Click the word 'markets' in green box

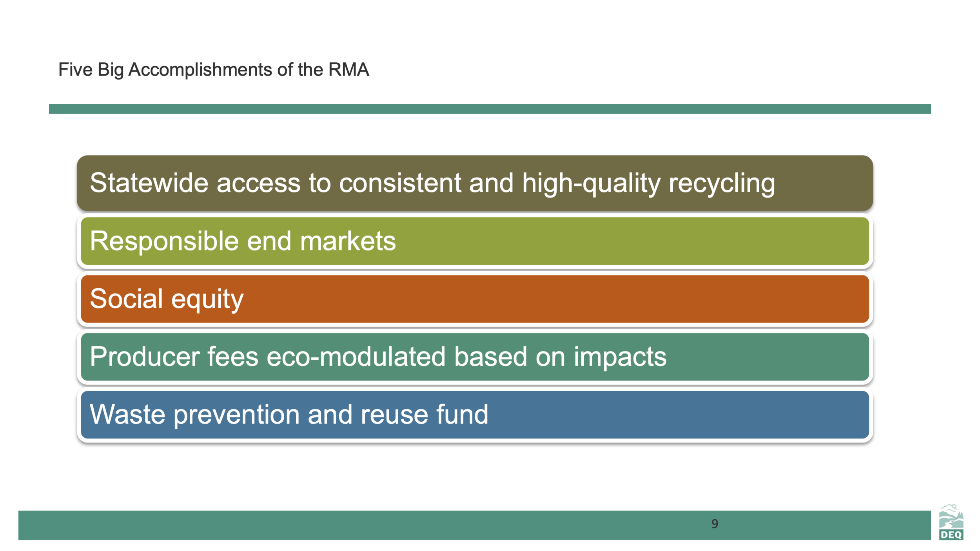click(348, 241)
